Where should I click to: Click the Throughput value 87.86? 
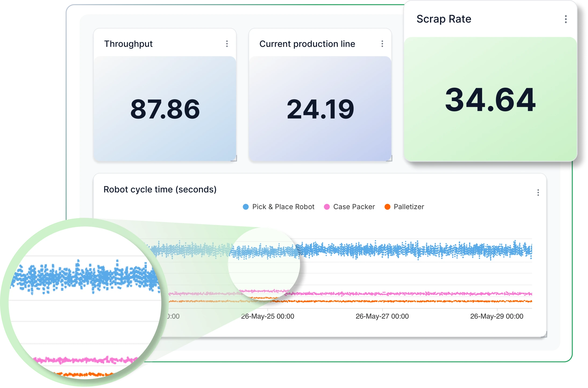pos(165,109)
